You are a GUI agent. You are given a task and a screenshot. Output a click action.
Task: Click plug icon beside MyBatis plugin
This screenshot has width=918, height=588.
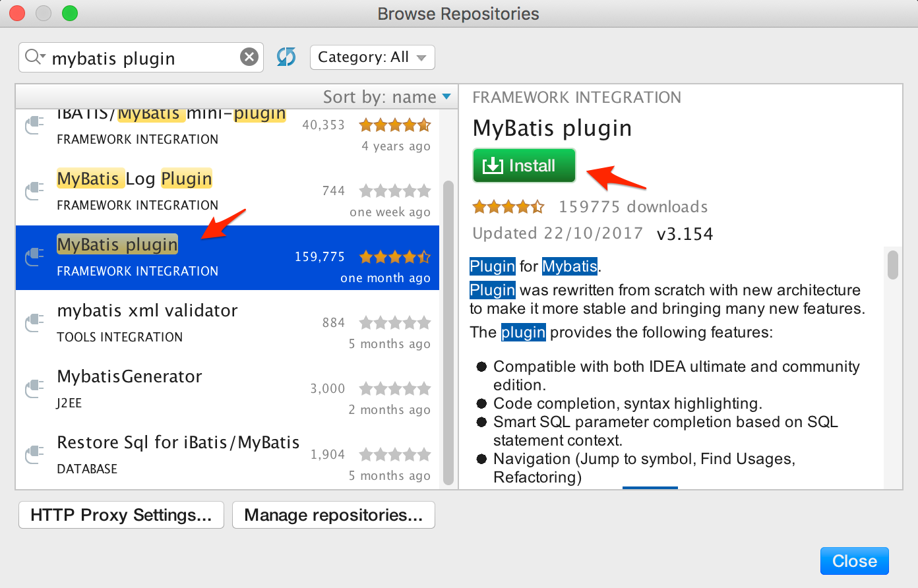(34, 257)
